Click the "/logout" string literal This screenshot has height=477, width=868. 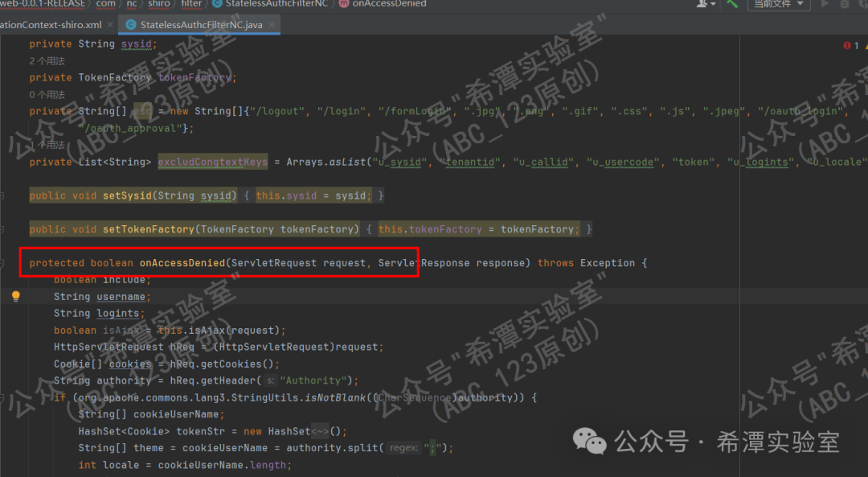coord(277,111)
